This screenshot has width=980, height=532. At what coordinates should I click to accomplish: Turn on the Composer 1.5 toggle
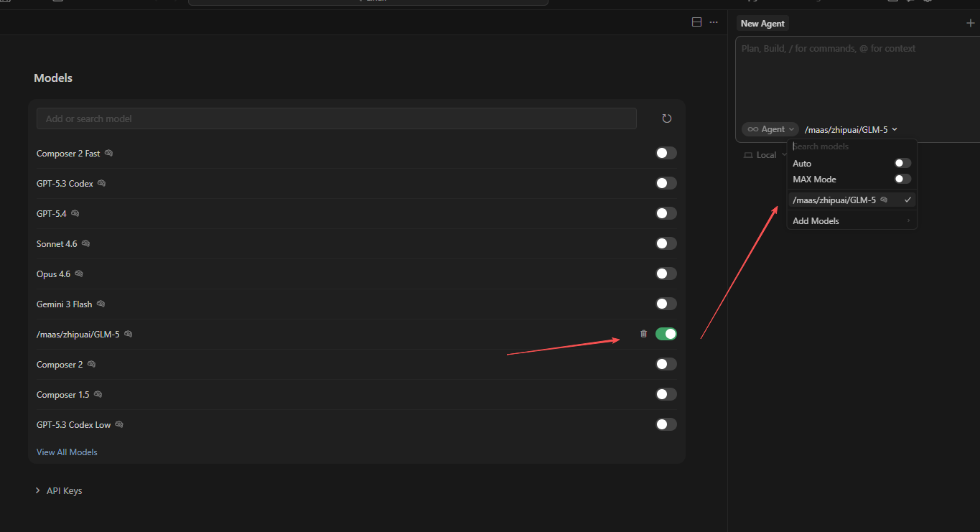[x=666, y=394]
